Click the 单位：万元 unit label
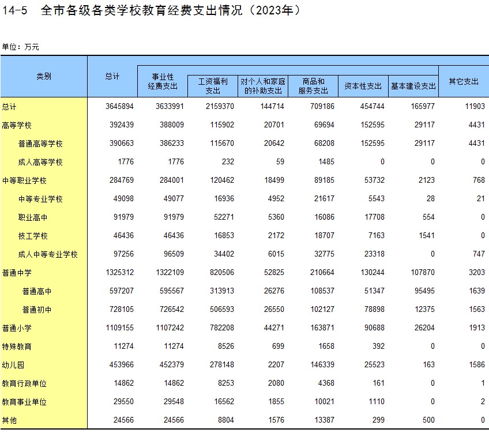The width and height of the screenshot is (489, 448). (21, 47)
